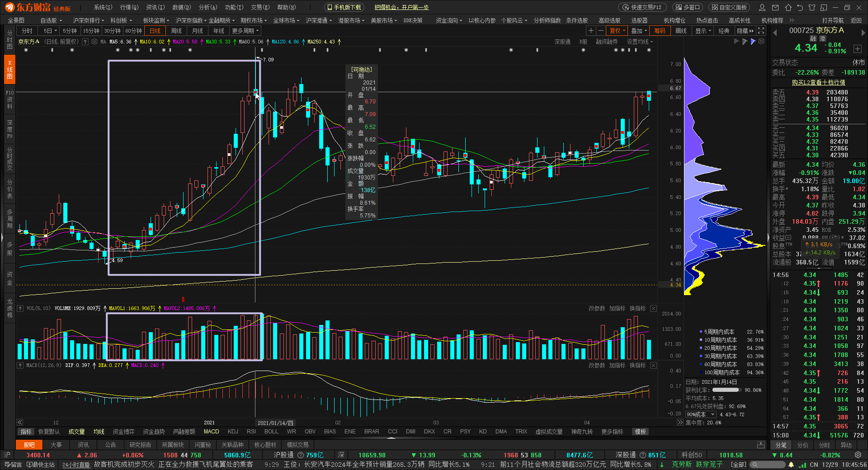The height and width of the screenshot is (470, 868).
Task: Click the 快速交易F12 button
Action: click(642, 7)
